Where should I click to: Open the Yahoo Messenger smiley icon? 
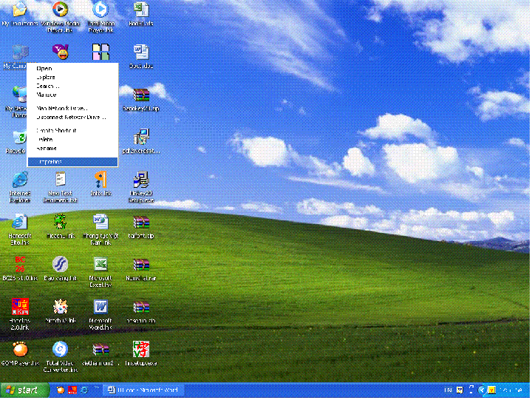click(60, 52)
